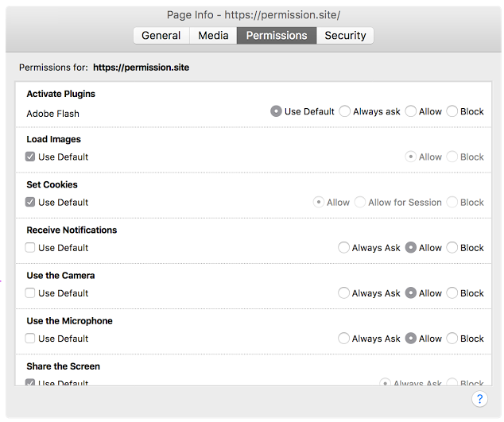
Task: Select Use Default for Adobe Flash
Action: tap(277, 112)
